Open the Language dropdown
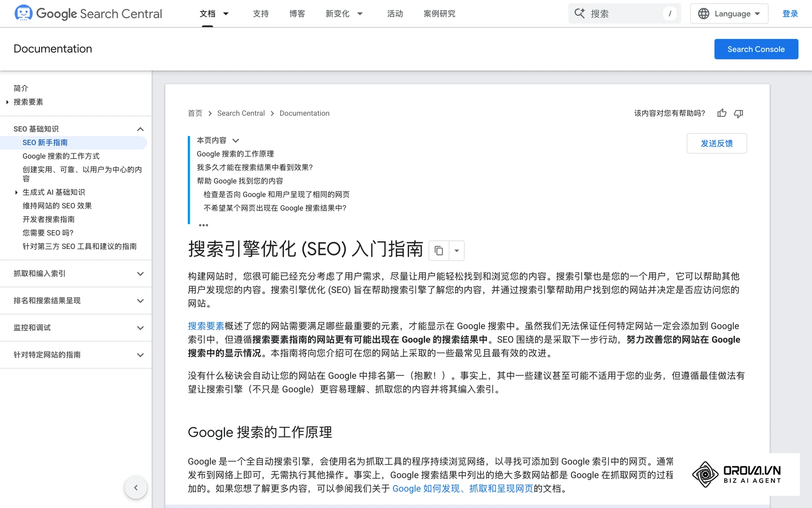The width and height of the screenshot is (812, 508). coord(729,14)
